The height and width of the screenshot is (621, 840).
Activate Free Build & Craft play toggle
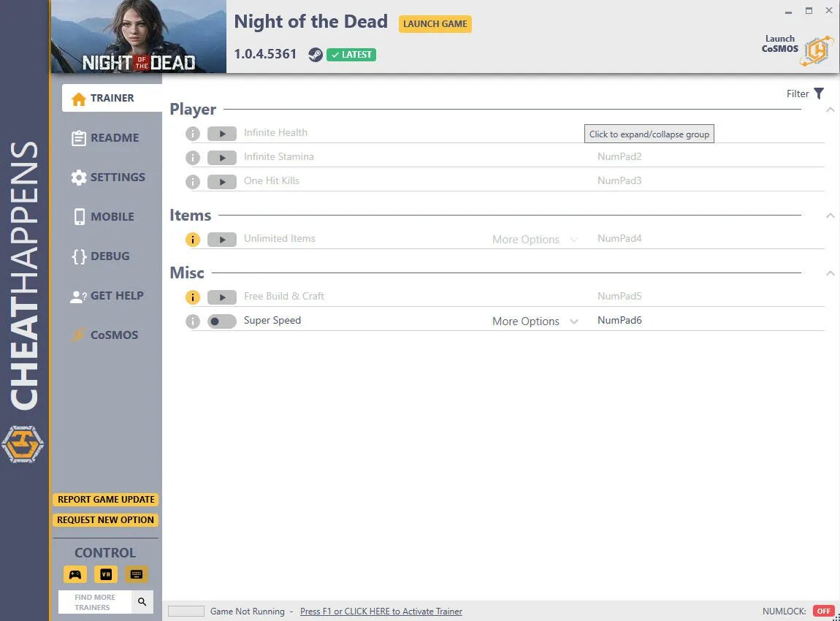(x=222, y=297)
